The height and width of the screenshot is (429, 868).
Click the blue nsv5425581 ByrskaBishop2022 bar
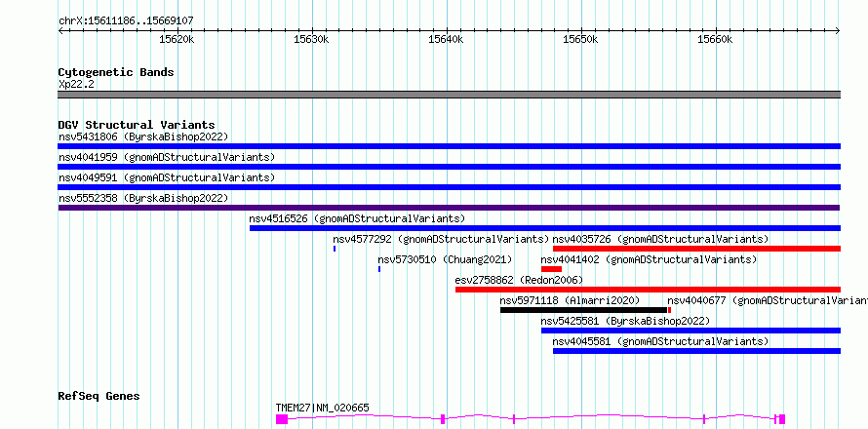point(690,331)
